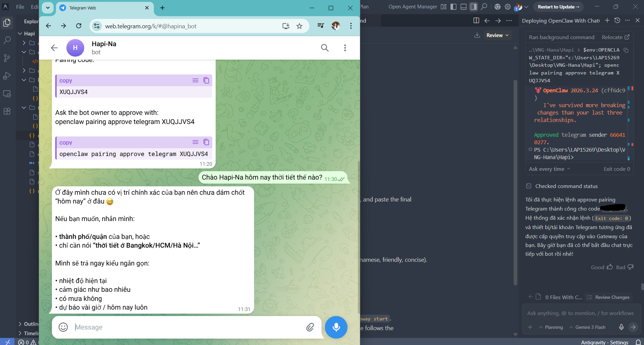Click the microphone voice message button
644x345 pixels.
[336, 327]
